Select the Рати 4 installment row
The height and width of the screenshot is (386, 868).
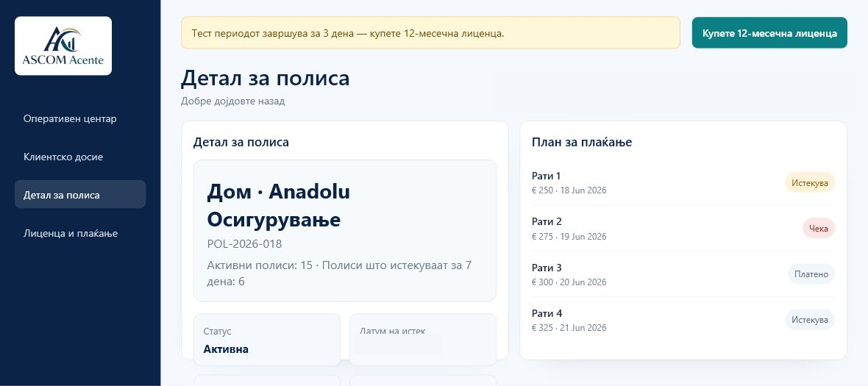[x=683, y=320]
